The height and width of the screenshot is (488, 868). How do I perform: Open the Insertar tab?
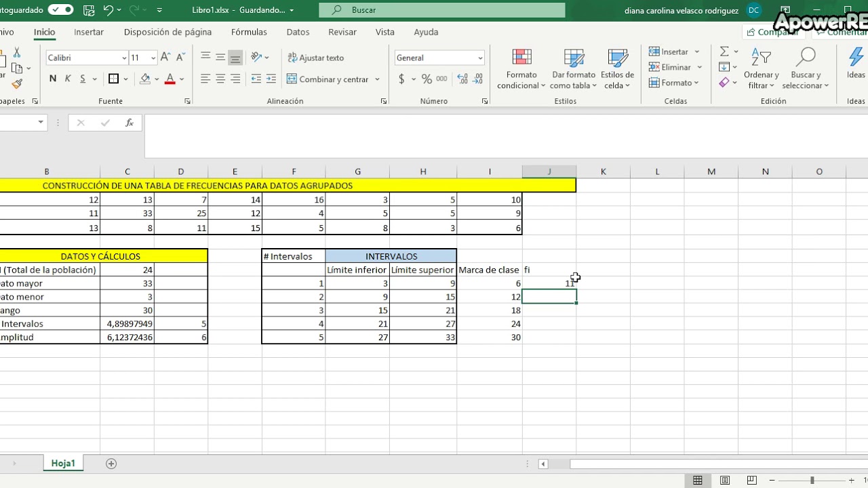click(89, 32)
